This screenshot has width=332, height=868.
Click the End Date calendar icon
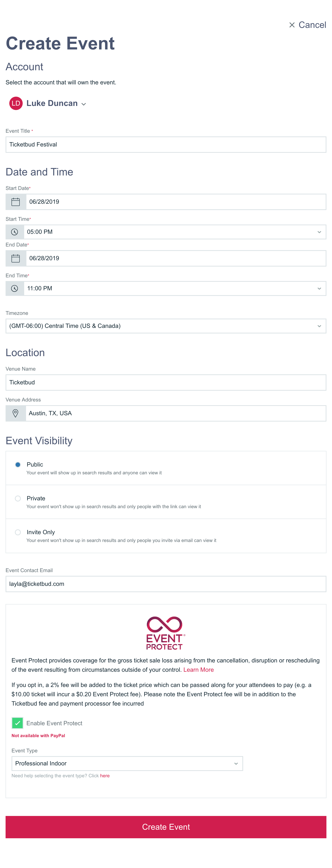pyautogui.click(x=15, y=258)
